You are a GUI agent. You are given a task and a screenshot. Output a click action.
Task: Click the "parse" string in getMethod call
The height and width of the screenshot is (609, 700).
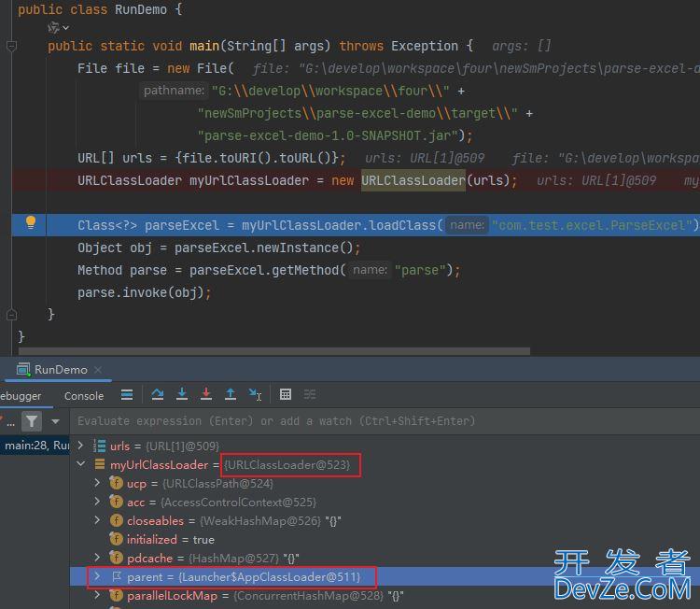(420, 270)
